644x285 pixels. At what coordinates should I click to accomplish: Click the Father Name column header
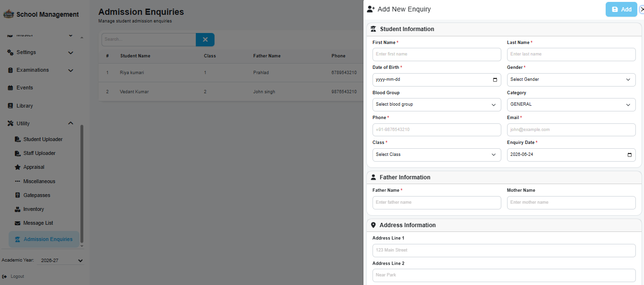tap(267, 56)
